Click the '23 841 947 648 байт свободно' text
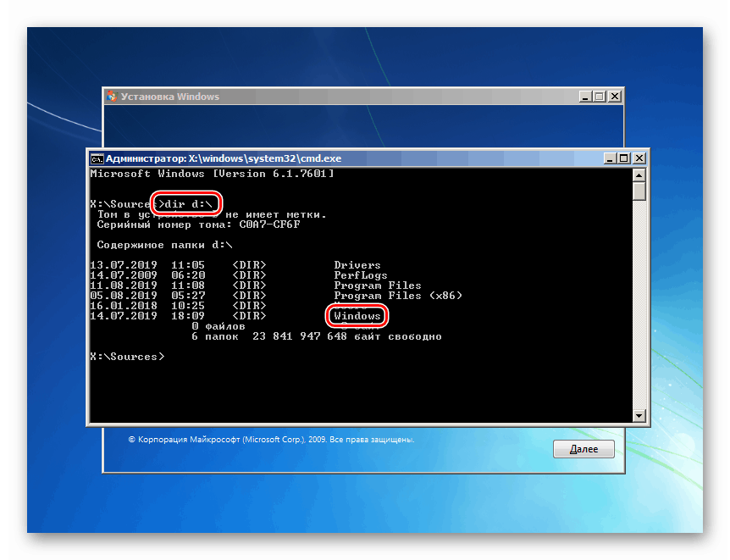 pos(347,336)
